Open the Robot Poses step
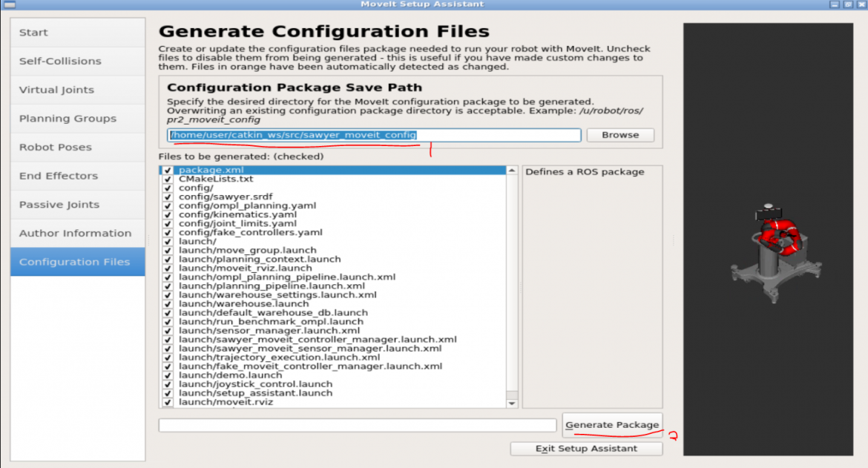The width and height of the screenshot is (868, 468). (x=77, y=147)
